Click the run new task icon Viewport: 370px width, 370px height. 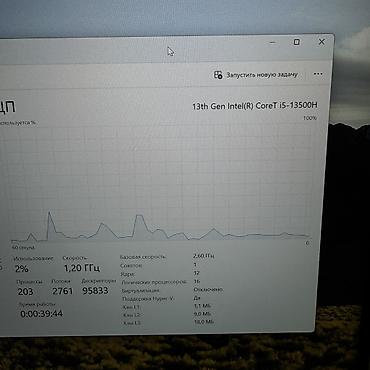point(218,75)
